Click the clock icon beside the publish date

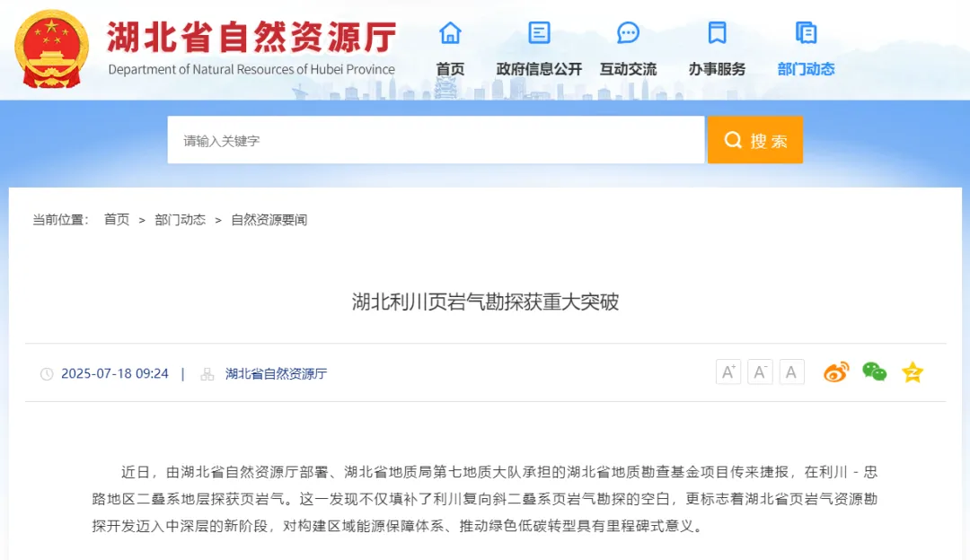pos(49,373)
